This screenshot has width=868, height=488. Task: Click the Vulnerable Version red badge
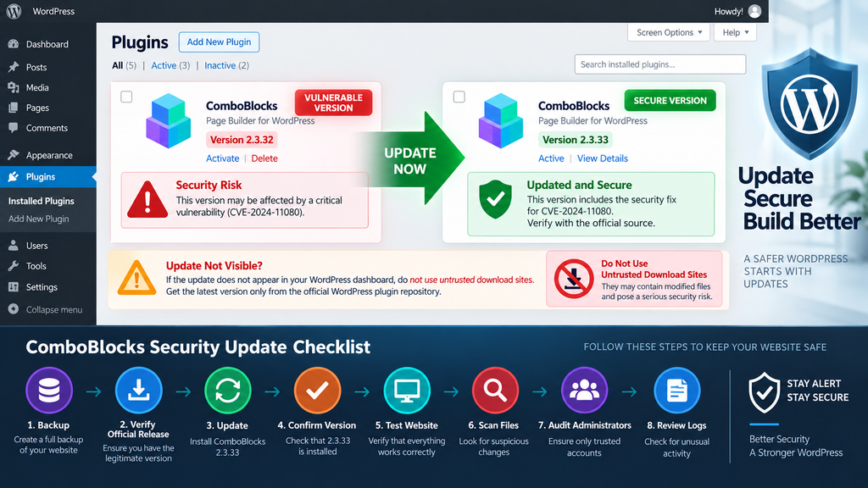point(333,103)
